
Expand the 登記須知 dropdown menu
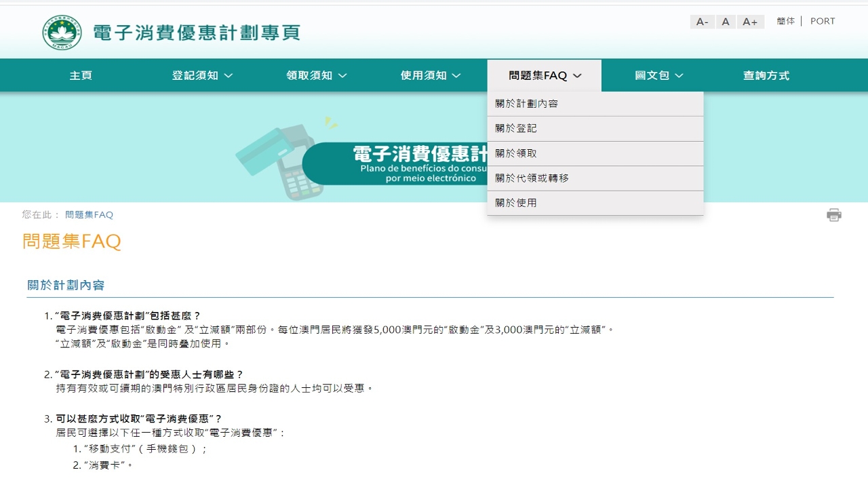[202, 75]
